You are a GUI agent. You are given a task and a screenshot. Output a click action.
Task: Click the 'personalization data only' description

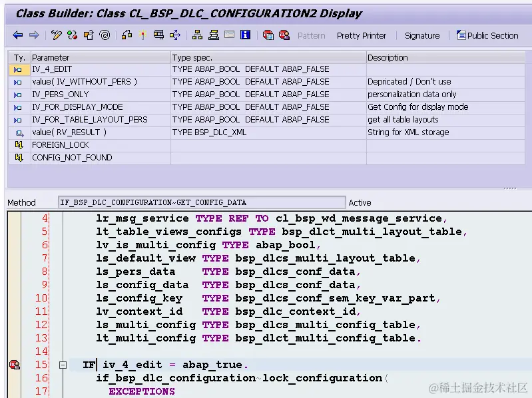point(412,95)
